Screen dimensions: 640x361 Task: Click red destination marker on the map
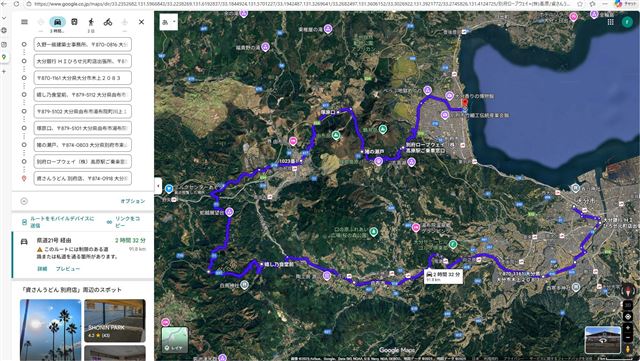(x=464, y=103)
